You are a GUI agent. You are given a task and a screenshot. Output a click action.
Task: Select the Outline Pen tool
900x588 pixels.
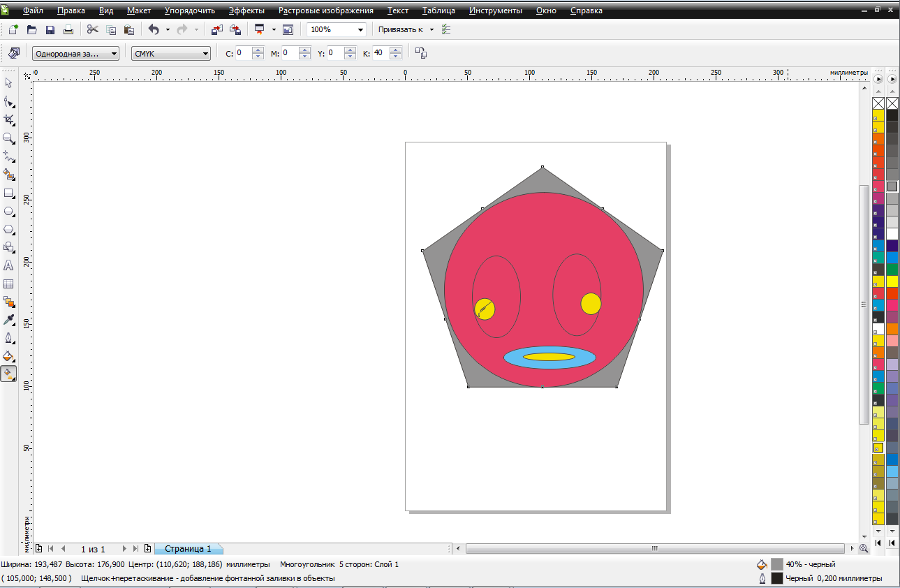9,338
